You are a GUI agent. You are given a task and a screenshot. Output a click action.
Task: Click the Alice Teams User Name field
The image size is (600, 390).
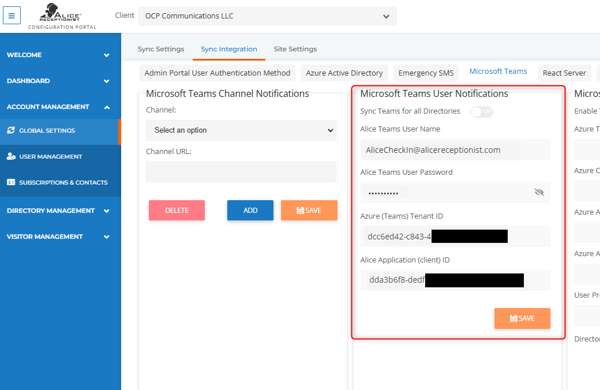click(x=455, y=150)
